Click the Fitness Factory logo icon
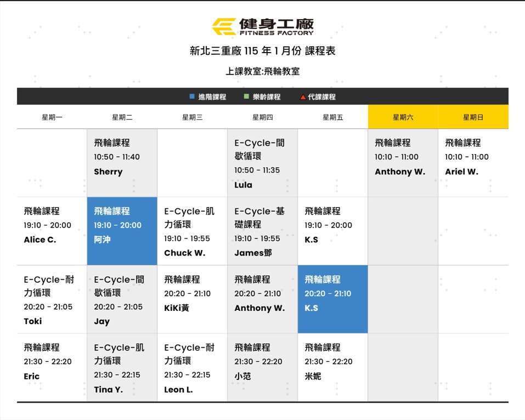This screenshot has height=420, width=525. 224,26
